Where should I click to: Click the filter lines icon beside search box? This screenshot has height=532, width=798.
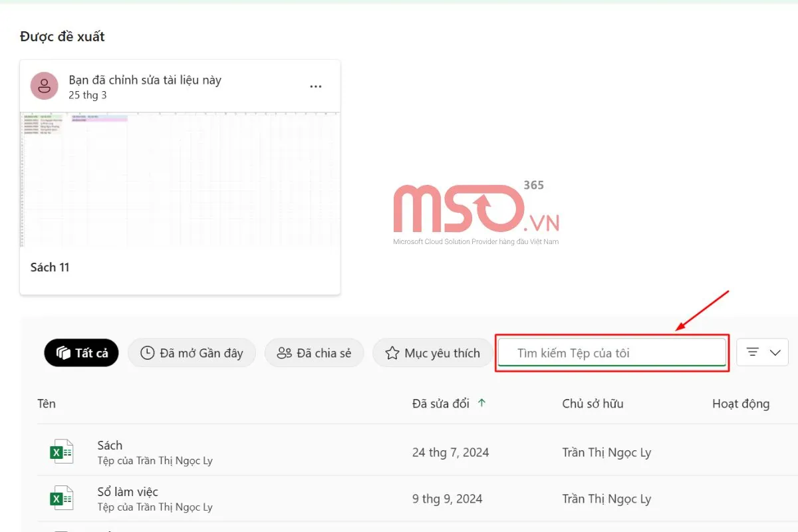coord(753,352)
